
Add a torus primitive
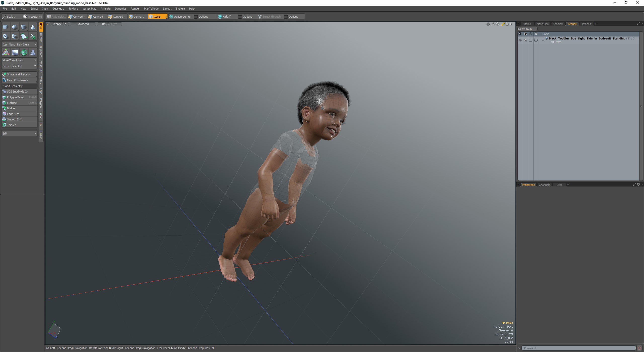pyautogui.click(x=5, y=36)
